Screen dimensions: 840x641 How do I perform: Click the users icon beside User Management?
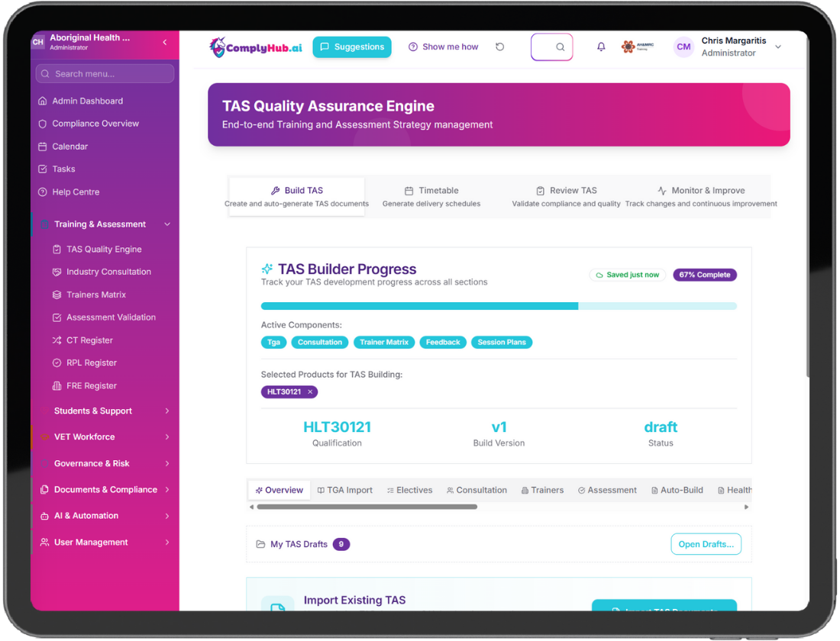coord(44,542)
